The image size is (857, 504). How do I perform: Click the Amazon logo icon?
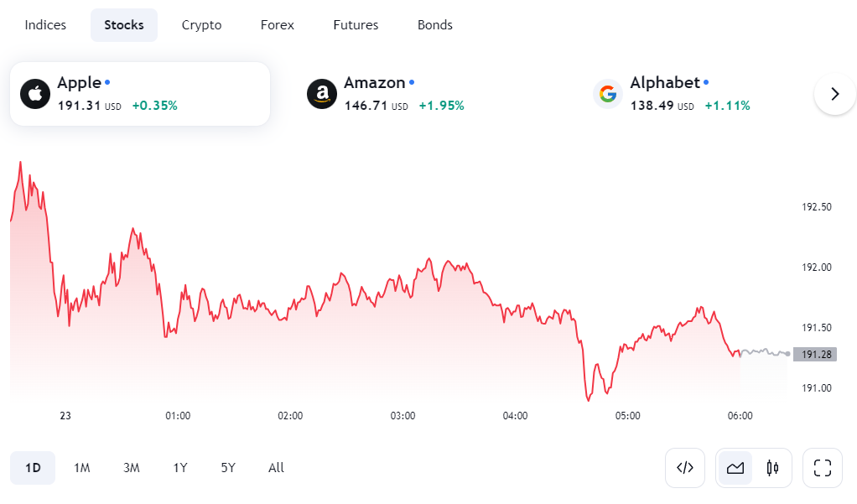(322, 94)
